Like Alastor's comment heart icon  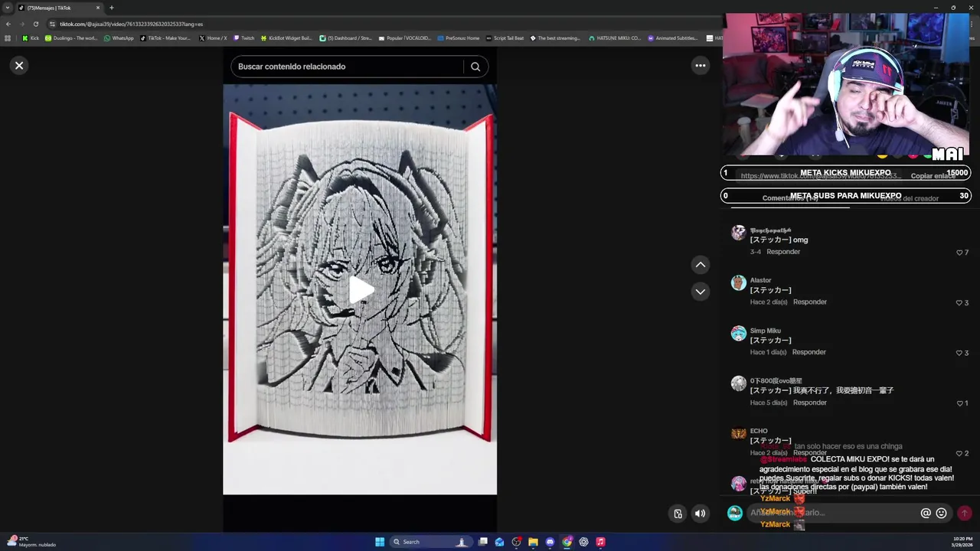click(x=959, y=303)
